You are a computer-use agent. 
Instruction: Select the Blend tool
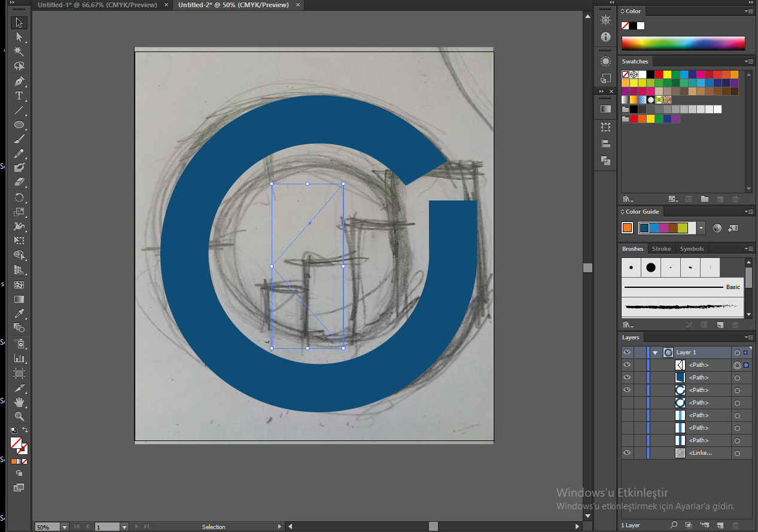19,328
